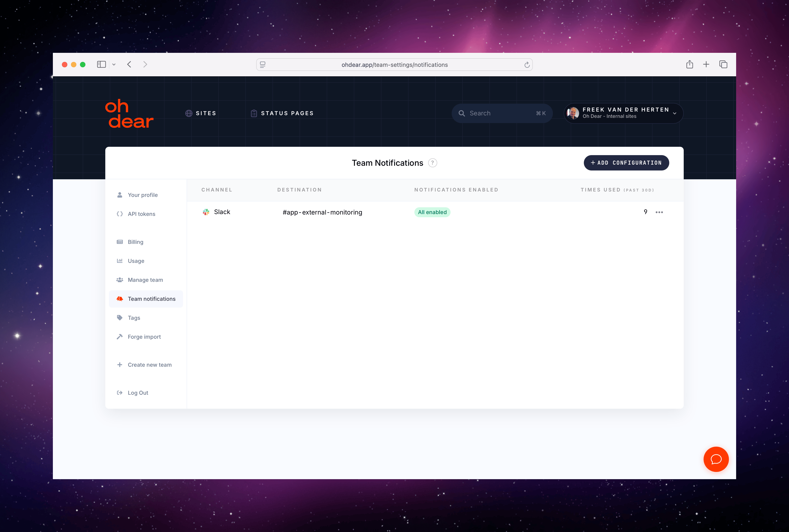The height and width of the screenshot is (532, 789).
Task: Click the bell icon next to Team notifications
Action: click(x=120, y=299)
